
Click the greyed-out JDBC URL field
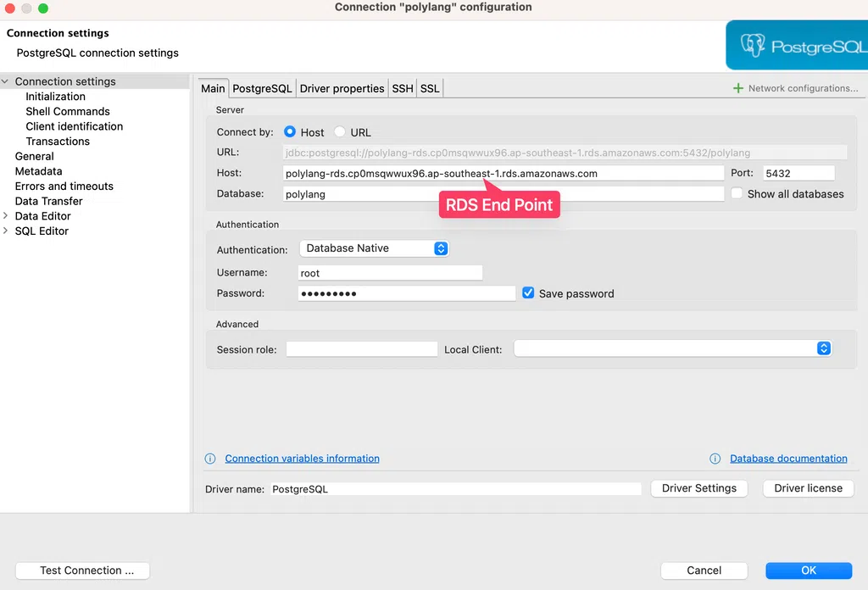pos(565,153)
